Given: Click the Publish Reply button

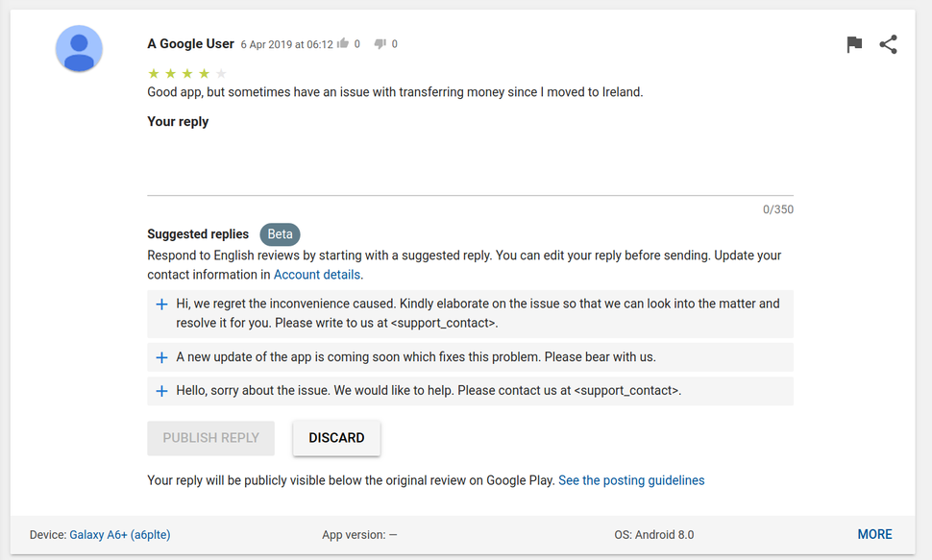Looking at the screenshot, I should pyautogui.click(x=210, y=437).
